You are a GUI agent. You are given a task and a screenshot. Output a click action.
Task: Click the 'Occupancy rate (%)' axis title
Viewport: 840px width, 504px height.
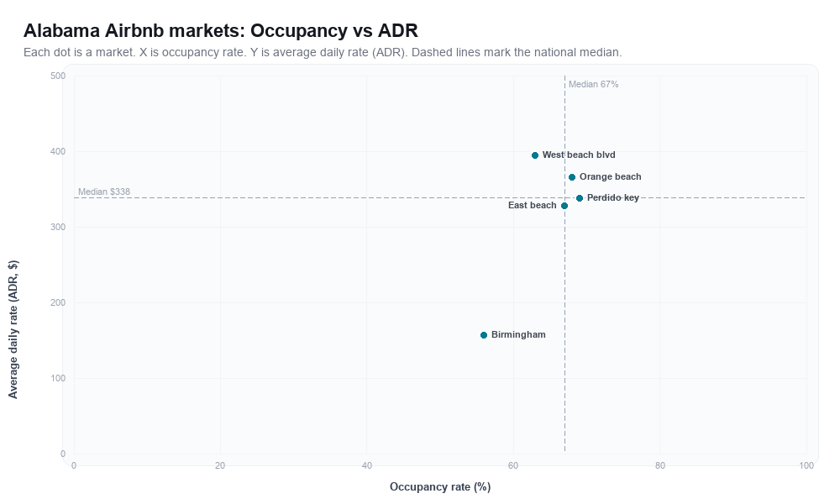click(440, 487)
